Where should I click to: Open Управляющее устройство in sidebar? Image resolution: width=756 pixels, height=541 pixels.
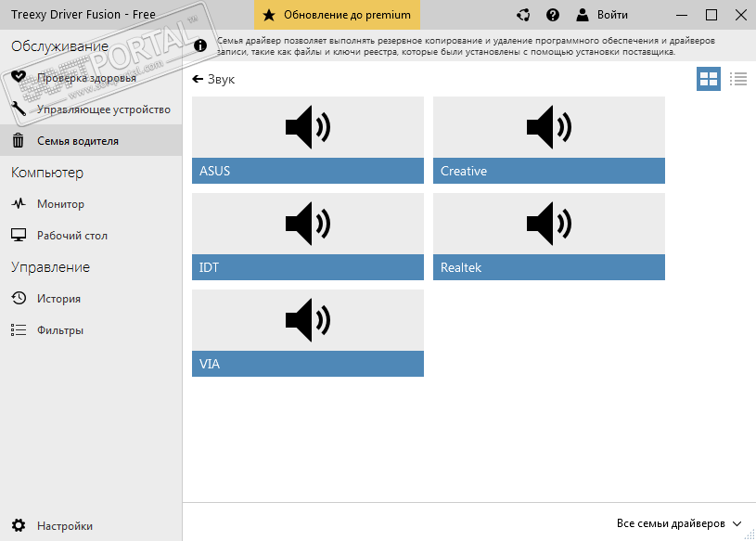(91, 109)
